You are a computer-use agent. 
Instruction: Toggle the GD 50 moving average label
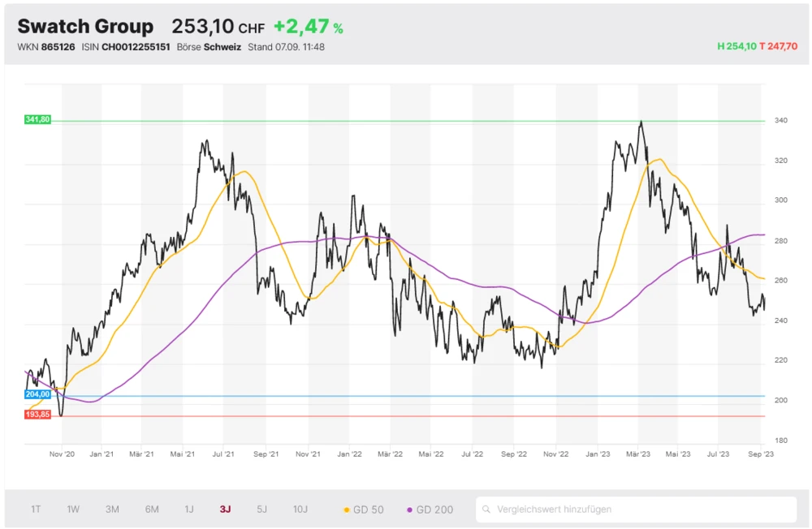[368, 510]
